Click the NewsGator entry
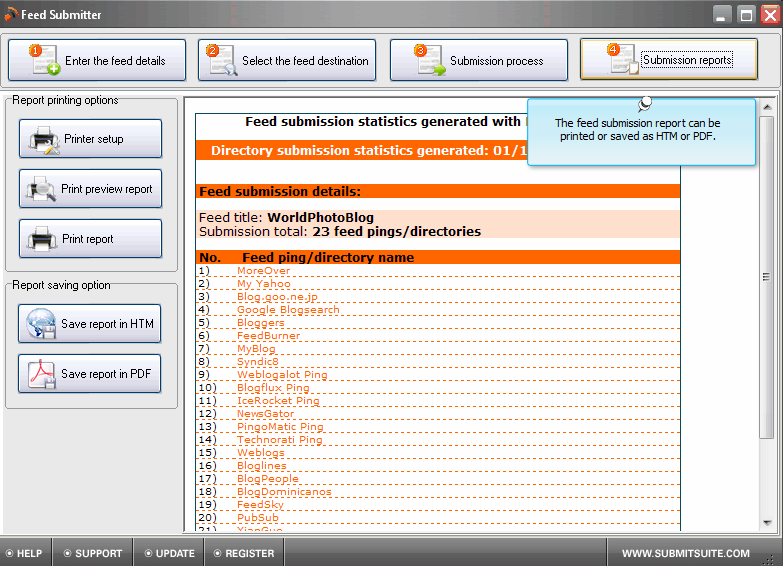This screenshot has width=783, height=566. [266, 413]
